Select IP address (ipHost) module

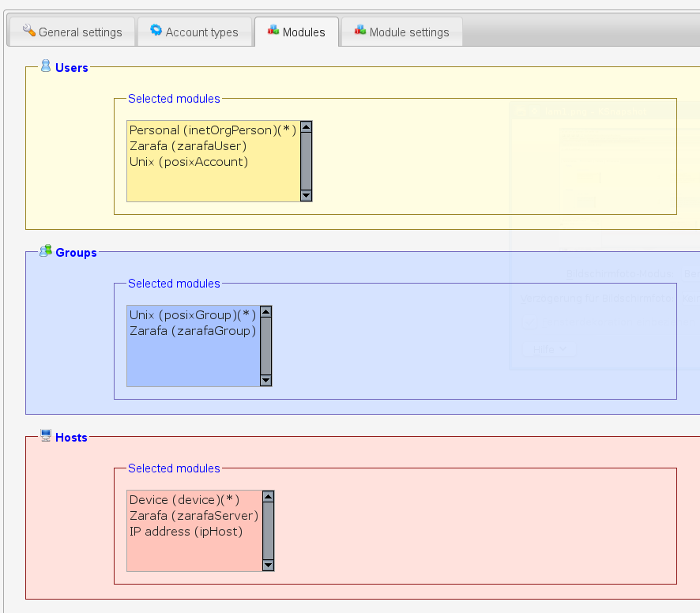186,532
